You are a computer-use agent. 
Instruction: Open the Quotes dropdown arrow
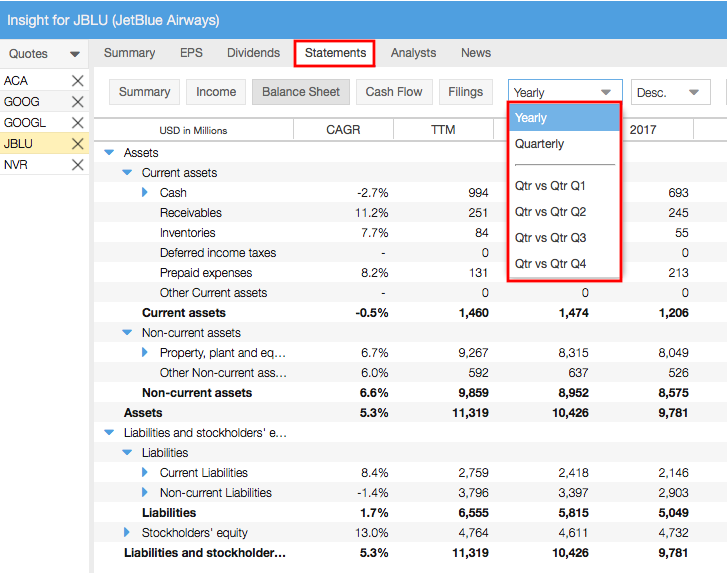[75, 54]
